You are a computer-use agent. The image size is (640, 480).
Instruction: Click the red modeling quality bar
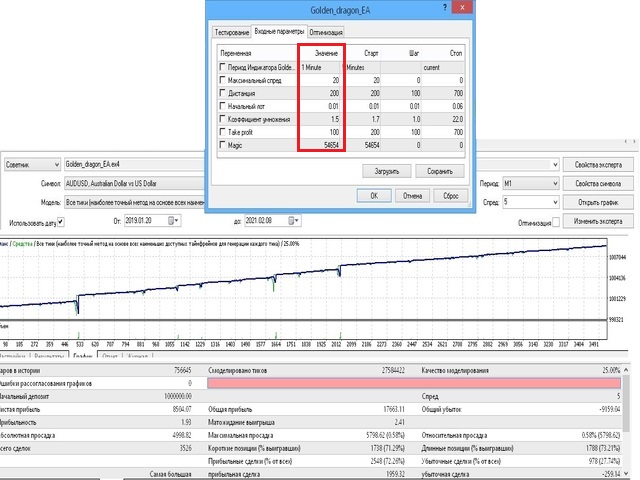tap(414, 383)
